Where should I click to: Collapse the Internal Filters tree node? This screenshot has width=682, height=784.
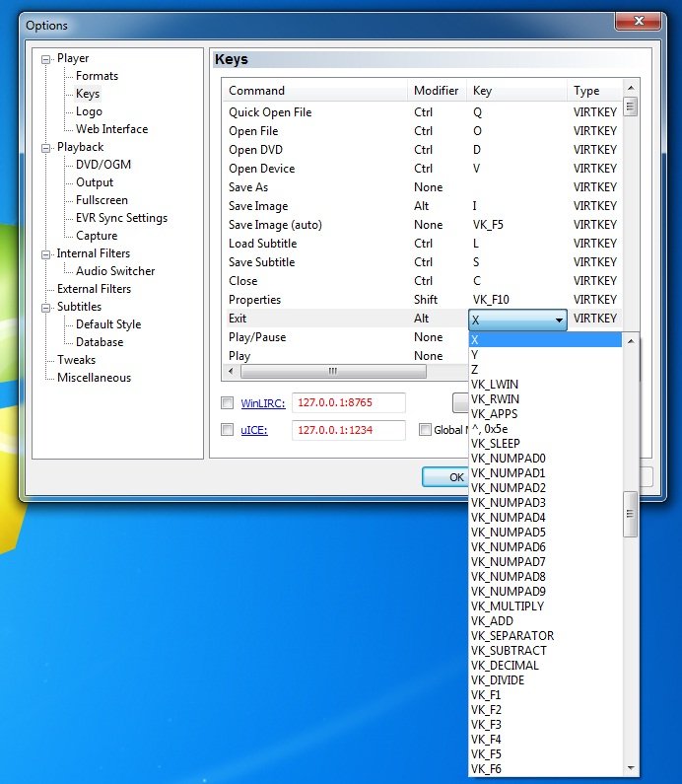tap(46, 254)
